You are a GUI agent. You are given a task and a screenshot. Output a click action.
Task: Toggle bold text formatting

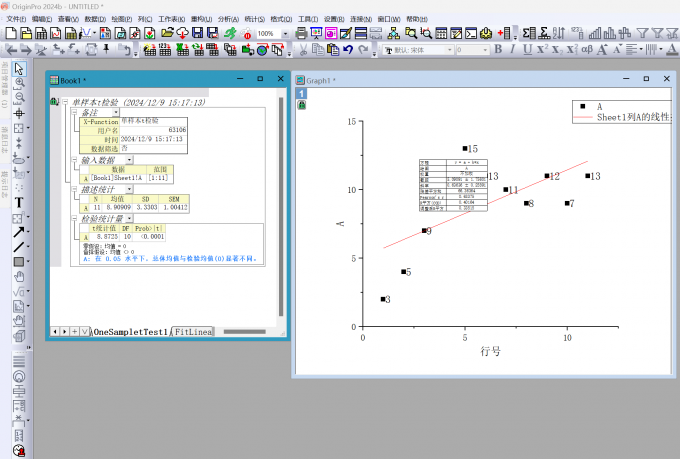pos(498,49)
